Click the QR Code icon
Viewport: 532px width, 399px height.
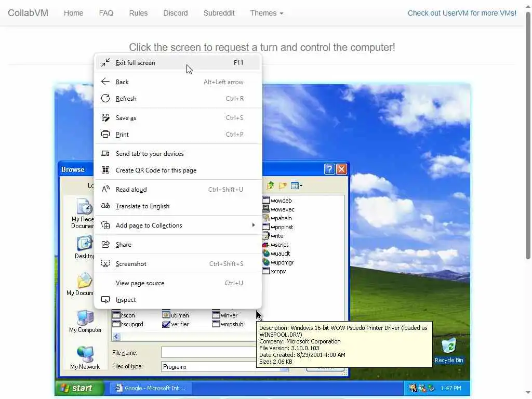tap(105, 170)
